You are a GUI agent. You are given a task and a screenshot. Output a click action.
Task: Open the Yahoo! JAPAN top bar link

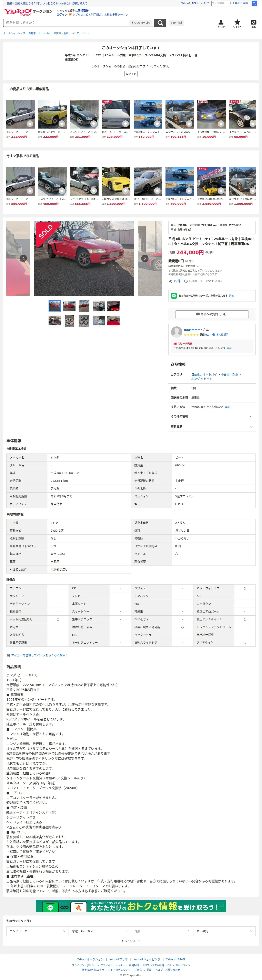pos(190,3)
